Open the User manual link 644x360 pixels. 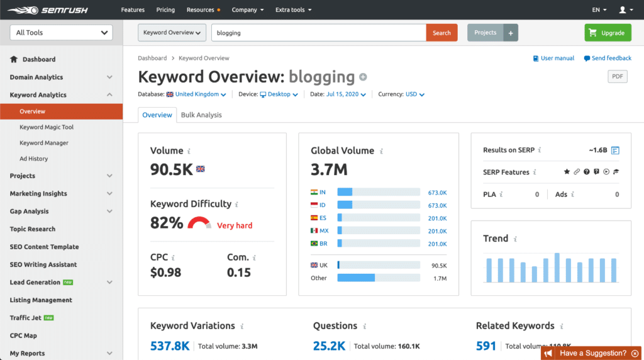click(553, 59)
